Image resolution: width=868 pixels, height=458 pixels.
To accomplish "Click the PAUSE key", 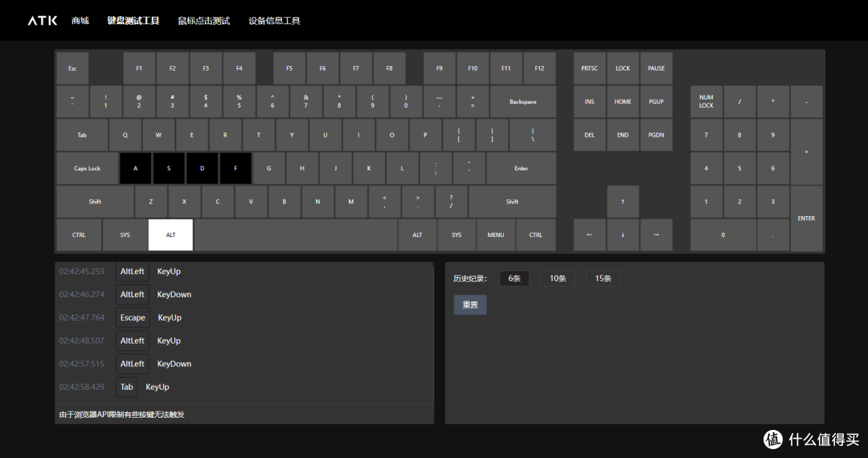I will [x=656, y=68].
